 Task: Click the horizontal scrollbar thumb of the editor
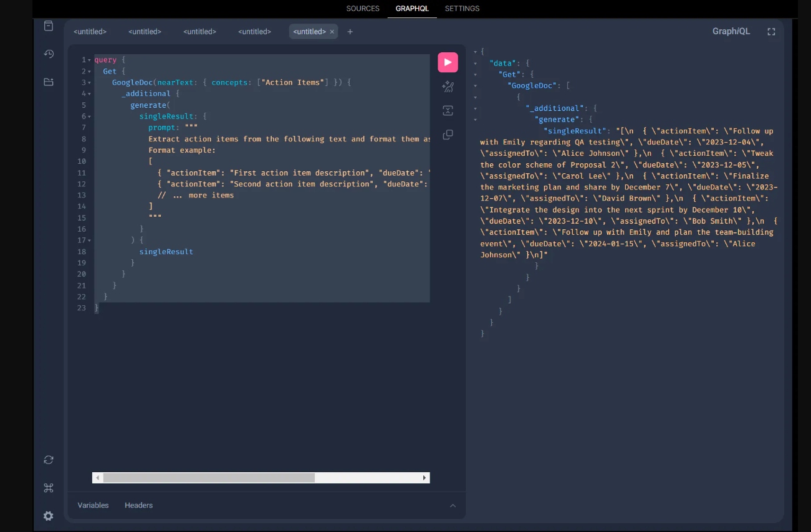coord(209,478)
